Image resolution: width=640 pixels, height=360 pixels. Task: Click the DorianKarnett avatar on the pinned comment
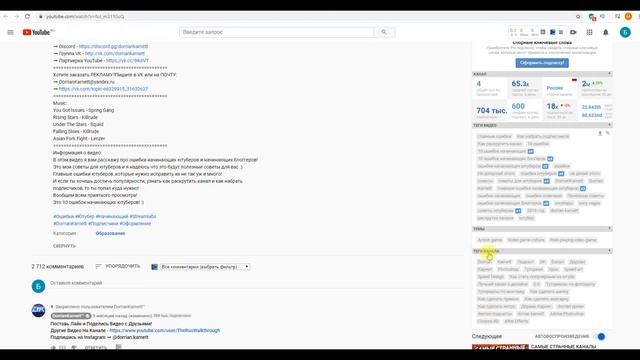tap(38, 310)
